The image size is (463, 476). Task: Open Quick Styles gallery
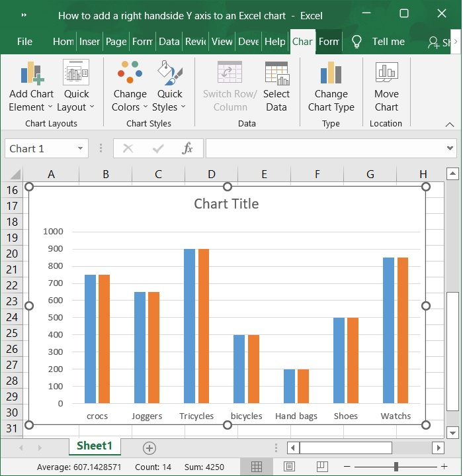coord(169,87)
